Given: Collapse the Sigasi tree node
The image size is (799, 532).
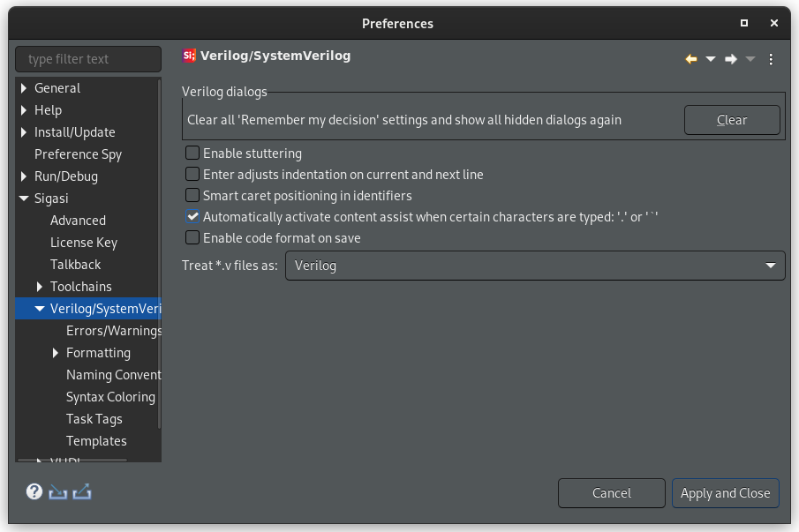Looking at the screenshot, I should (24, 199).
